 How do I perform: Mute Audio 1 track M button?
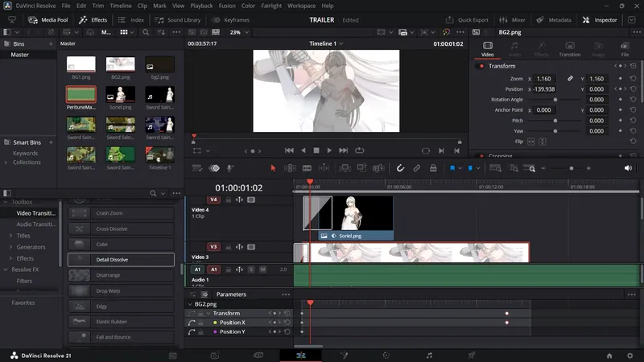(x=263, y=269)
